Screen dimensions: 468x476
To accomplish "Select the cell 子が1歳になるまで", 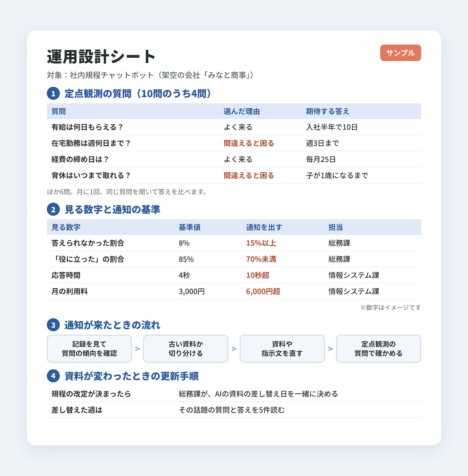I will coord(337,175).
